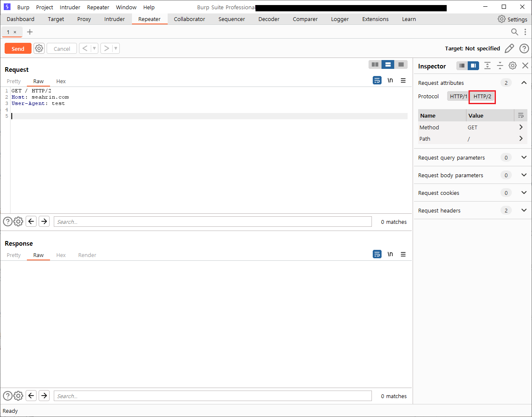
Task: Switch to the Decoder tab
Action: 269,19
